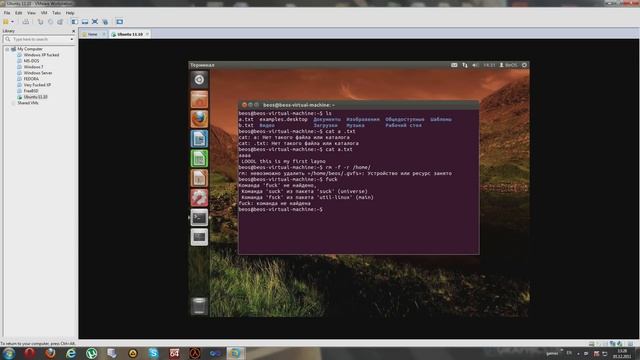Screen dimensions: 640x360
Task: Open the Help menu
Action: click(70, 13)
